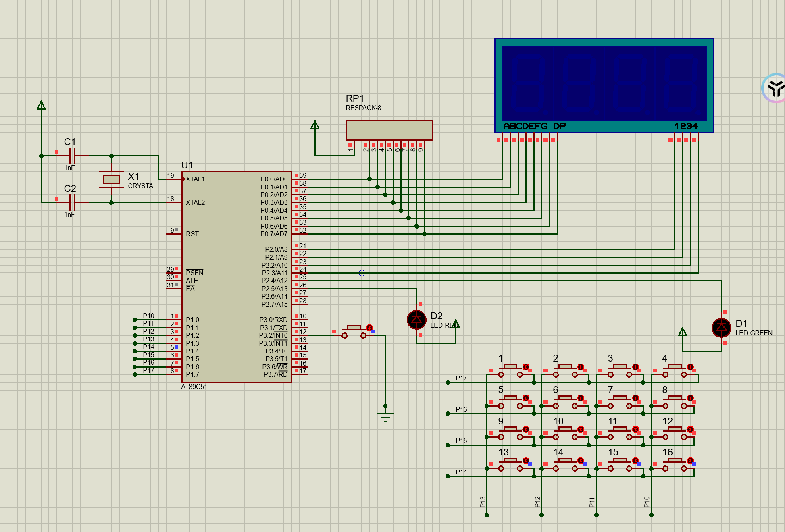Toggle latch dot on keypad button 16
The height and width of the screenshot is (532, 785).
coord(690,461)
